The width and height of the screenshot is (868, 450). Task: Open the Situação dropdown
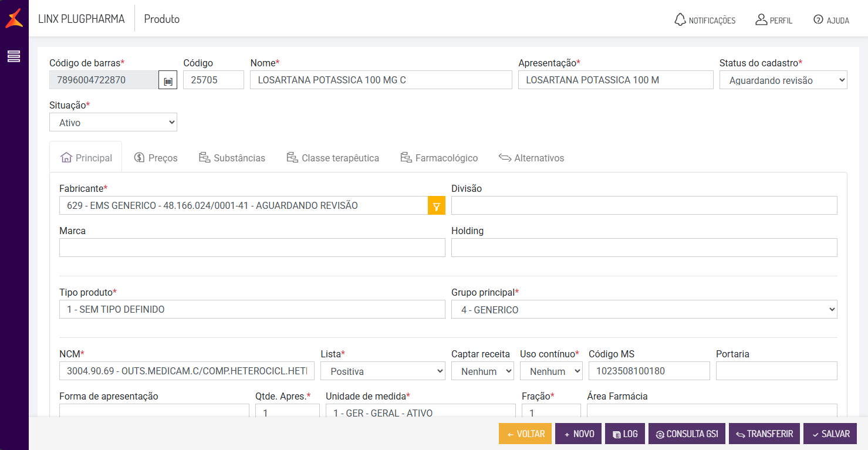point(113,123)
